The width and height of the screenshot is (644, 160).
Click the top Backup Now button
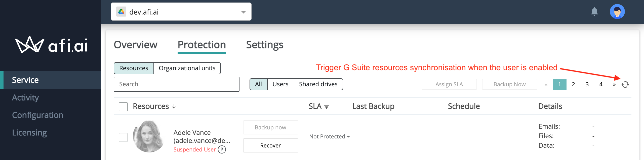[510, 84]
